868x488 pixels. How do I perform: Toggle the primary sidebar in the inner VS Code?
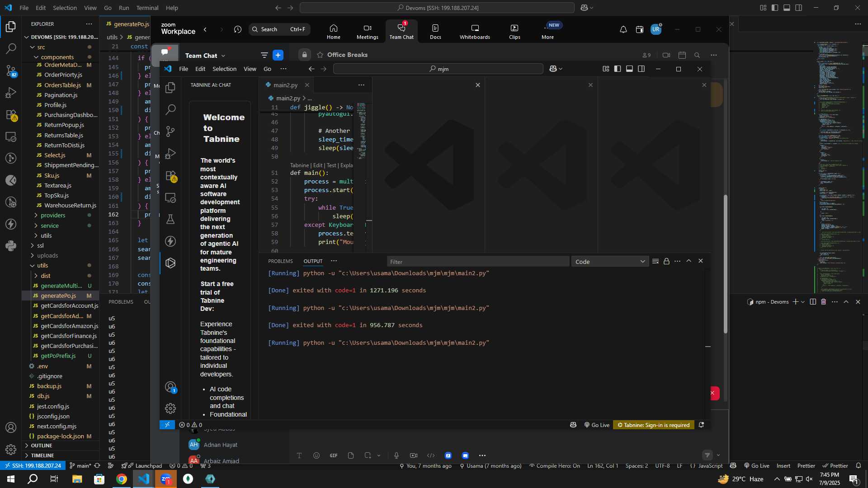point(618,69)
